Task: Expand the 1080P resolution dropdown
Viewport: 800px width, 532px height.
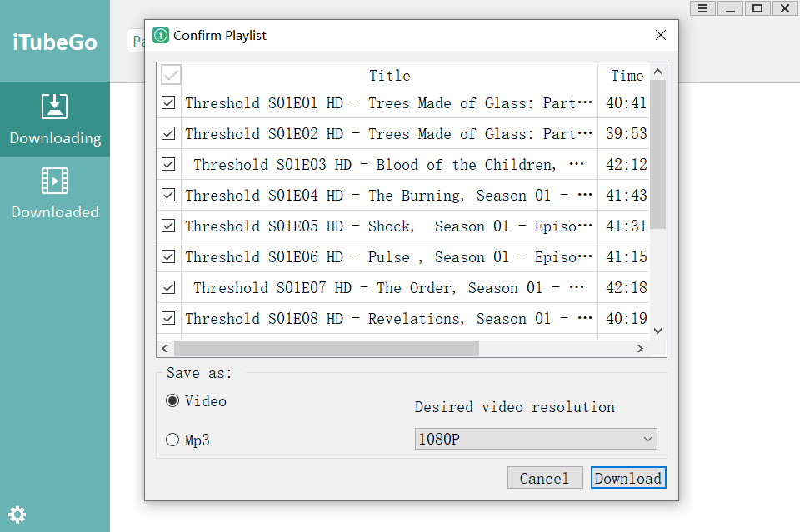Action: coord(536,439)
